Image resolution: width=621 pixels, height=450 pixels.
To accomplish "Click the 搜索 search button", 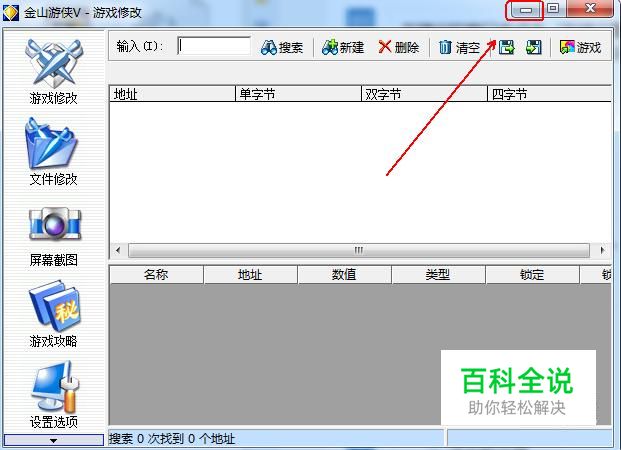I will [282, 48].
